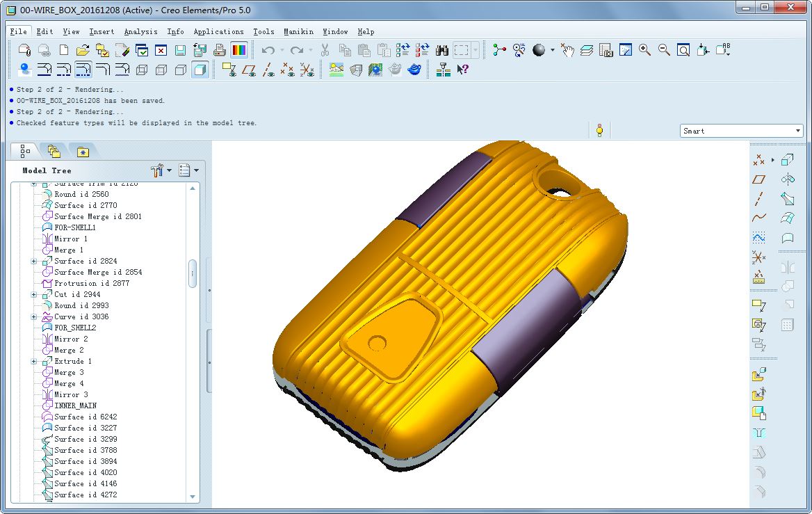This screenshot has width=812, height=514.
Task: Select the datum Curve tool in right toolbar
Action: [758, 218]
